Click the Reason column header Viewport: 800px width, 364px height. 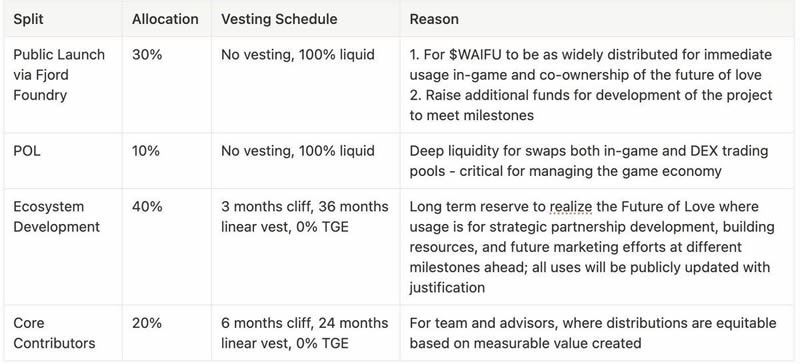434,19
